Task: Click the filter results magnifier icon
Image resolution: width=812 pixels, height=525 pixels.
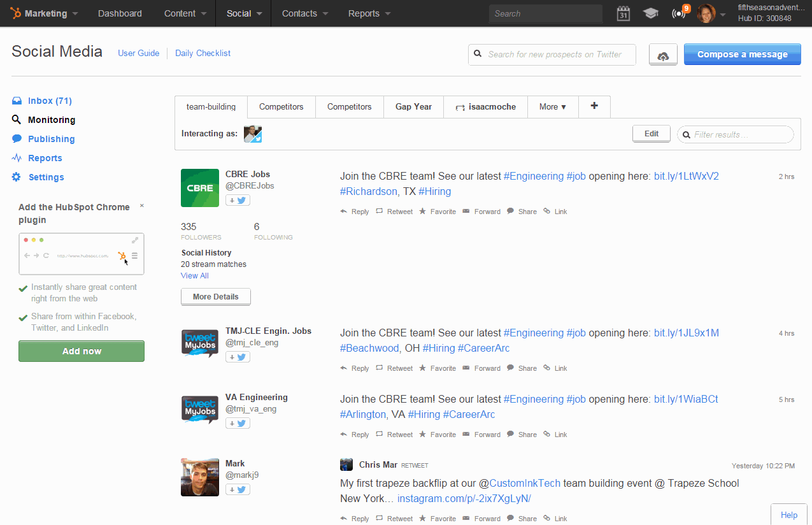Action: pyautogui.click(x=687, y=134)
